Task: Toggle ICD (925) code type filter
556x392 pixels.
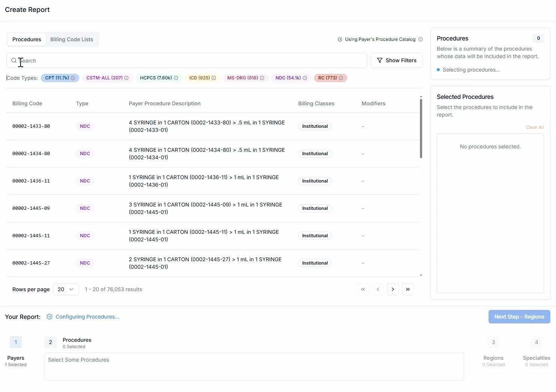Action: tap(202, 78)
